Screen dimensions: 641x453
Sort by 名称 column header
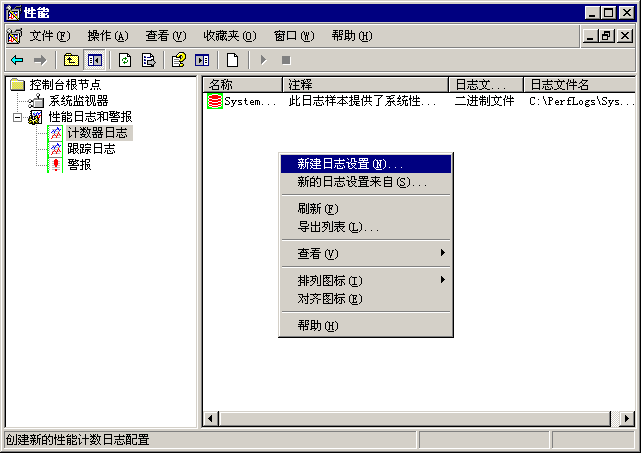point(242,85)
